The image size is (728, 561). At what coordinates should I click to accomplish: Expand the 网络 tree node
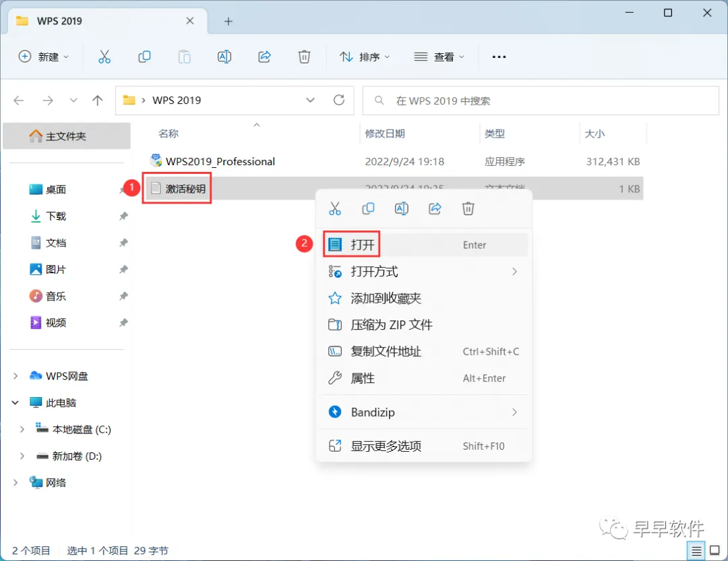(16, 483)
